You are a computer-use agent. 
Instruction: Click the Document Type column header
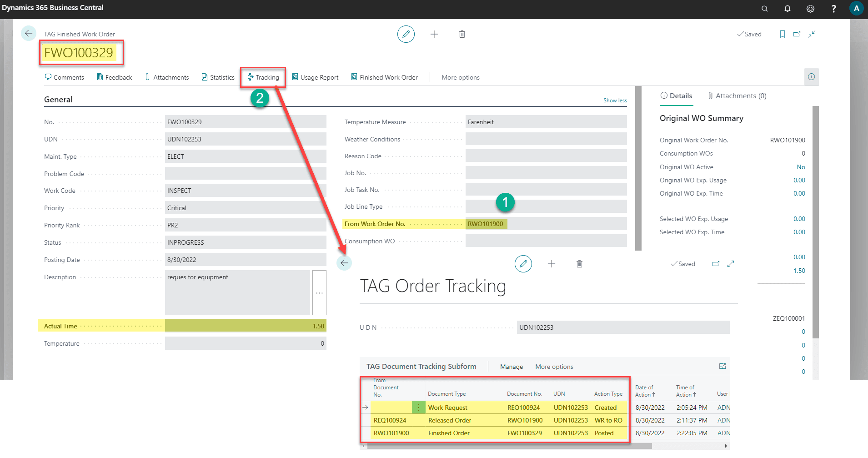point(447,394)
